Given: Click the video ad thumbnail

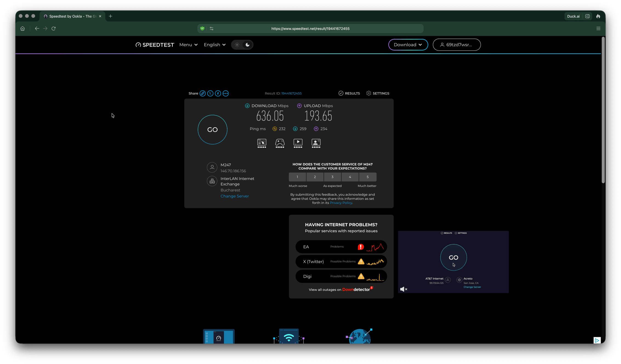Looking at the screenshot, I should pos(453,262).
